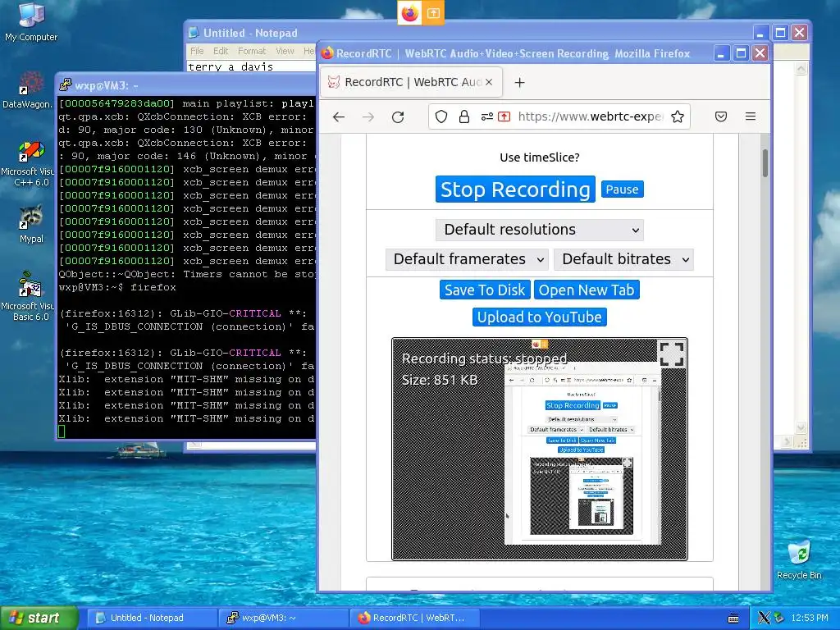Open My Computer desktop icon
Viewport: 840px width, 630px height.
click(31, 21)
